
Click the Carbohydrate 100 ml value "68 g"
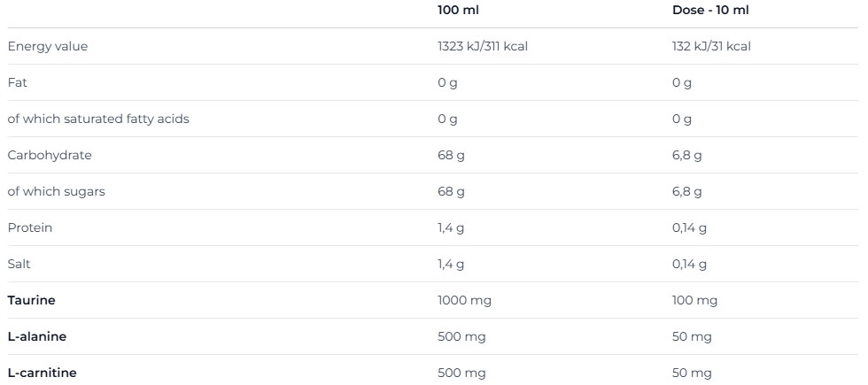pos(451,156)
